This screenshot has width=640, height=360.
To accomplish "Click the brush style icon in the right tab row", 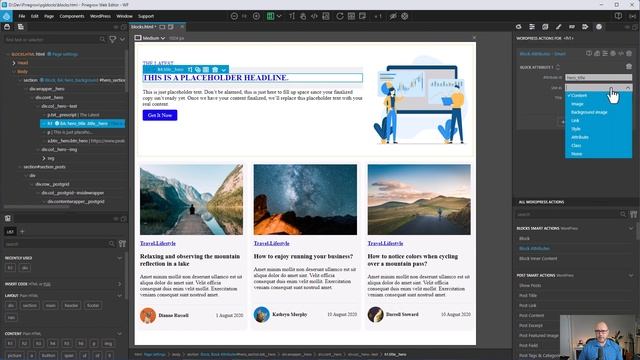I will [x=558, y=27].
